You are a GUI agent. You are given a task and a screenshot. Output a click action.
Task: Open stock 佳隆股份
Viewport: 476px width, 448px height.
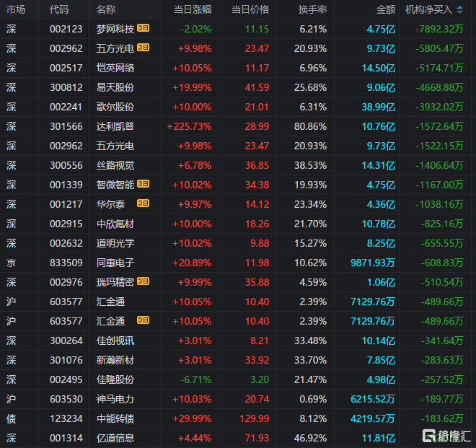(x=115, y=379)
